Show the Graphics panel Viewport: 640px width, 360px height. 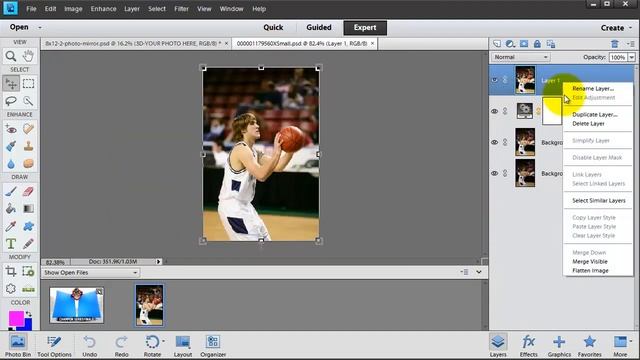[x=559, y=346]
